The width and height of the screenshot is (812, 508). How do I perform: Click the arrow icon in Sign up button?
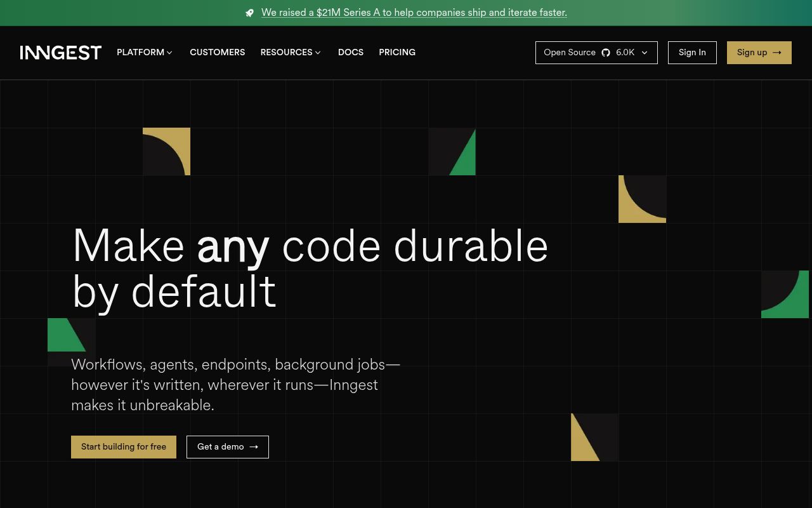click(777, 53)
